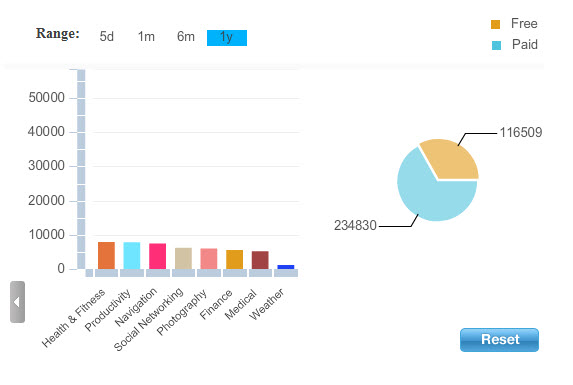Click the Paid legend label

pos(525,45)
